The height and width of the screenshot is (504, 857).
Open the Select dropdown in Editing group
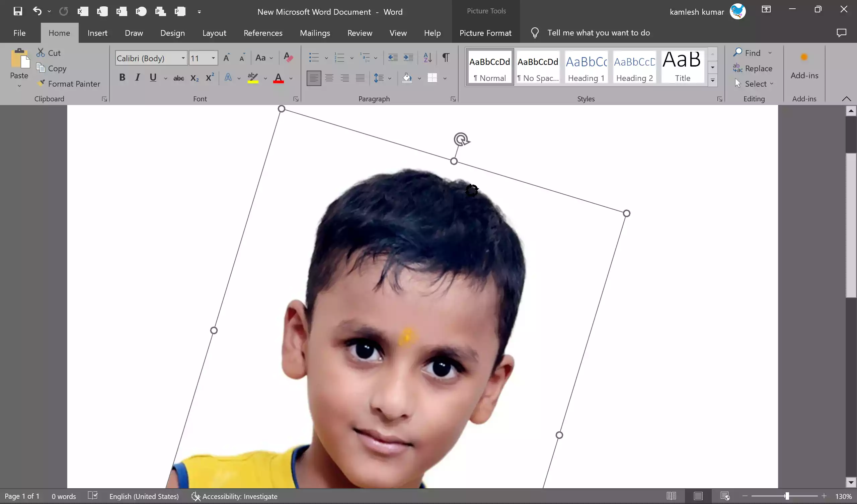754,84
